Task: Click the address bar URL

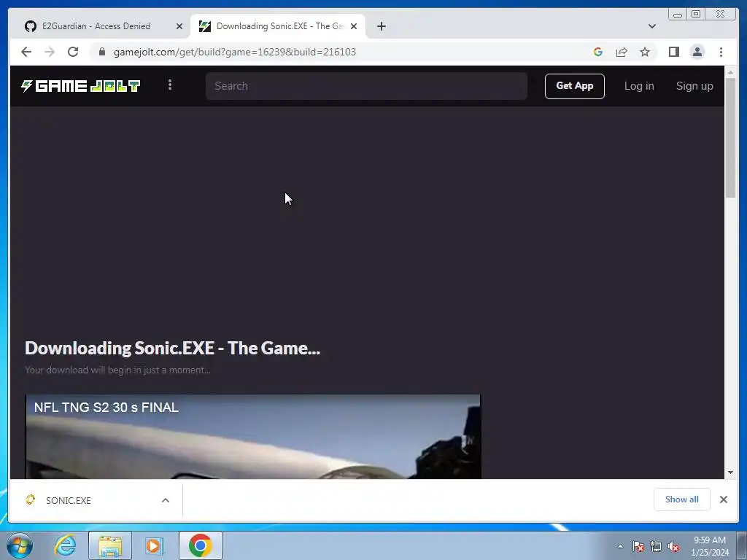Action: (235, 52)
